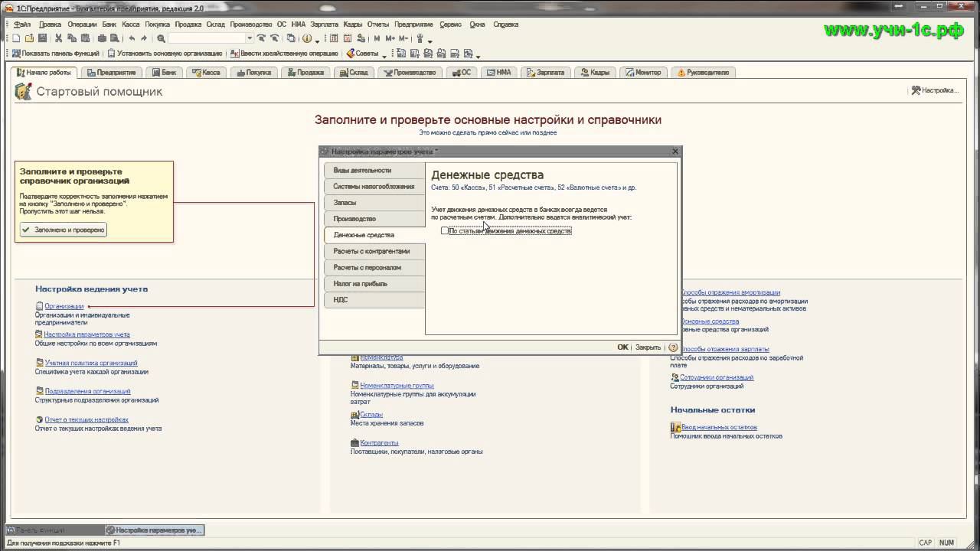Click Закрыть in the settings dialog
The width and height of the screenshot is (980, 551).
(x=648, y=347)
